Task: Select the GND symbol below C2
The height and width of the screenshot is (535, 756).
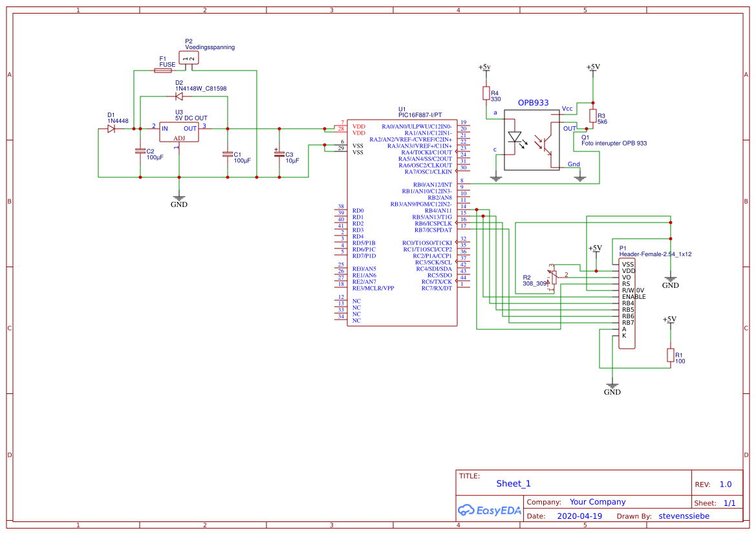Action: click(x=178, y=198)
